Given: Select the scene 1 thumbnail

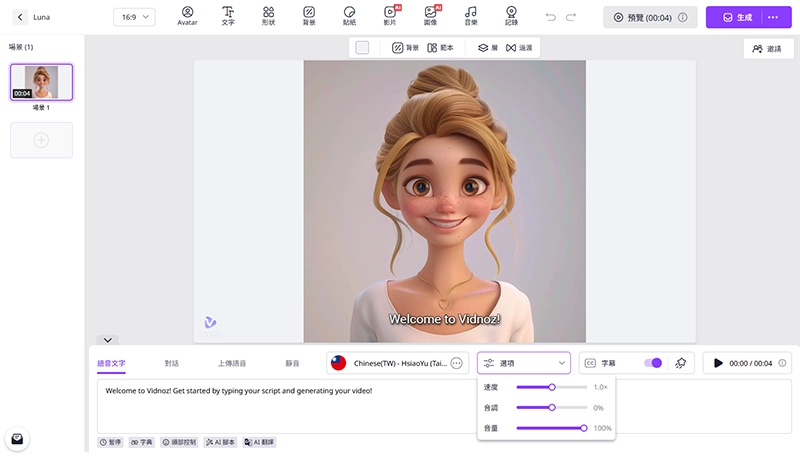Looking at the screenshot, I should [41, 82].
